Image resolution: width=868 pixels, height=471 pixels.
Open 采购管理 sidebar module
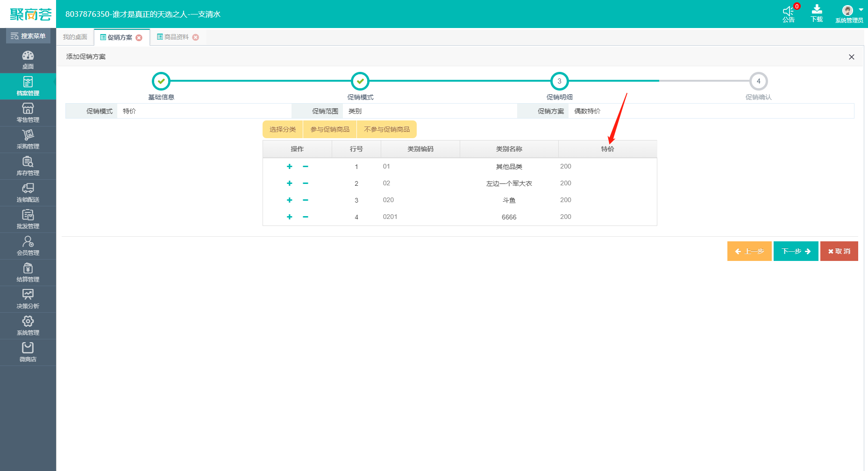[x=28, y=140]
